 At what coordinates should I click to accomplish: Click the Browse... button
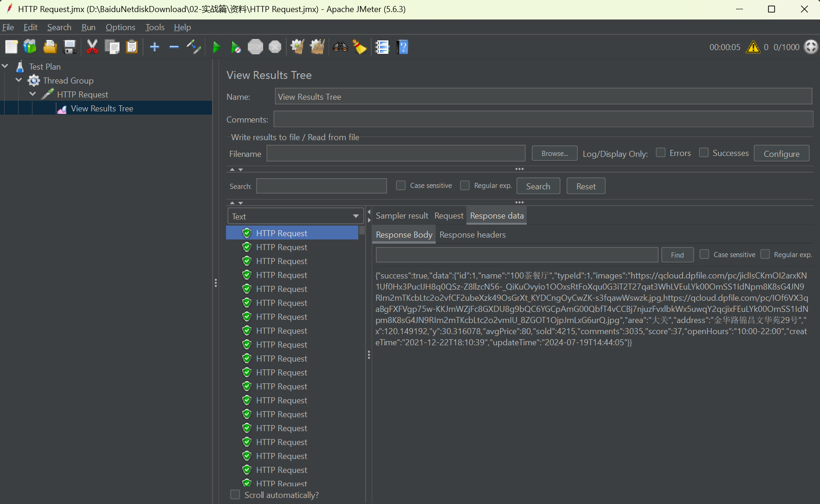555,154
